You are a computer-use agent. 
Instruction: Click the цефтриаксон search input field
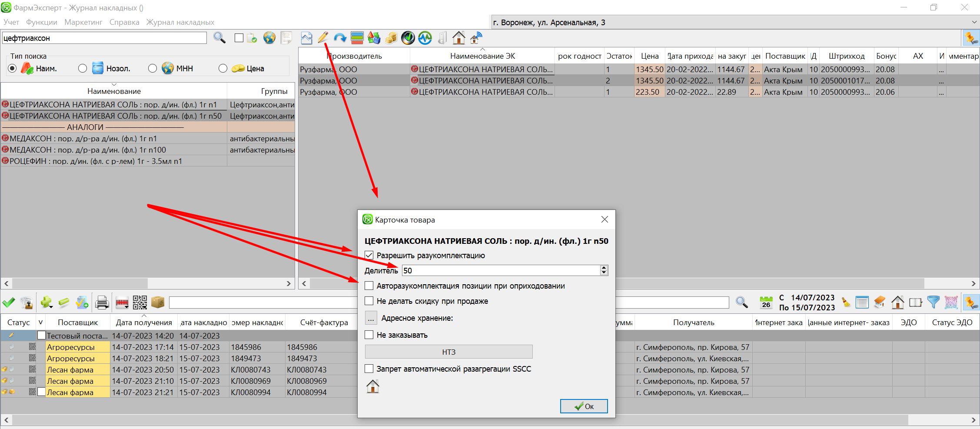click(104, 38)
